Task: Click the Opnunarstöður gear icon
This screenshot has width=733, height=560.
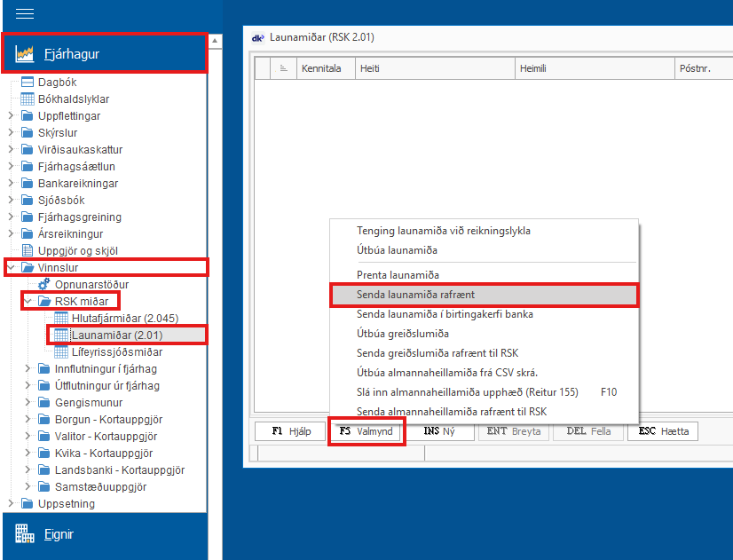Action: tap(44, 285)
